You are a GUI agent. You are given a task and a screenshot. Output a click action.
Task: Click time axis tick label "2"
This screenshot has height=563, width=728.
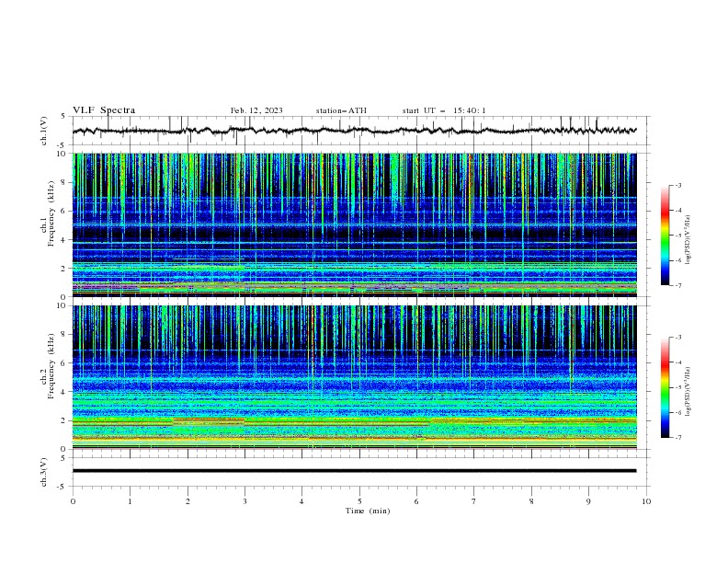click(188, 501)
